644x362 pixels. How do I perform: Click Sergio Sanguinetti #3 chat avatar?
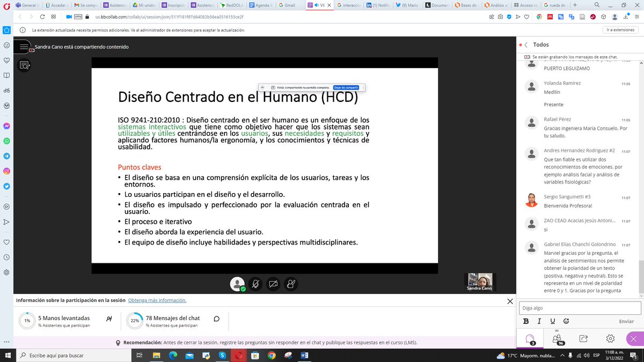tap(531, 201)
